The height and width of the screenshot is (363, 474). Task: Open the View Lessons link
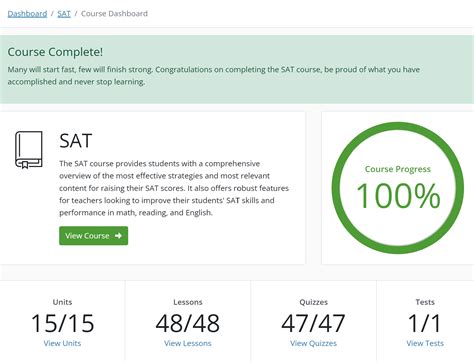(x=188, y=343)
